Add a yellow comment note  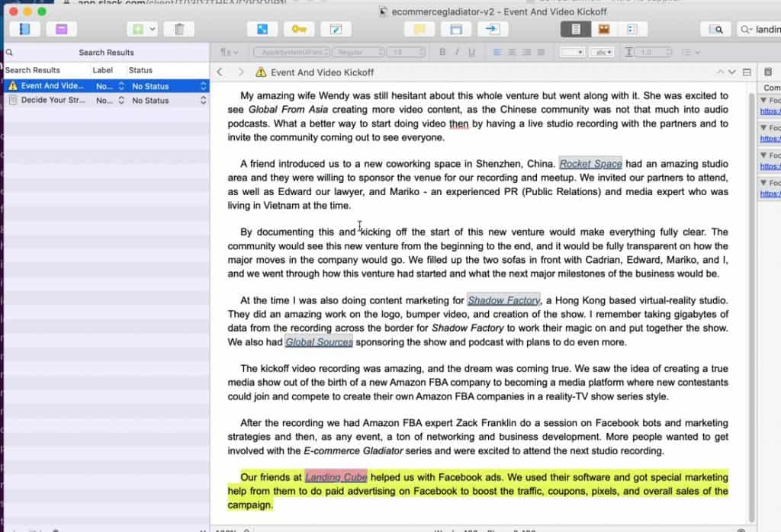pyautogui.click(x=419, y=30)
